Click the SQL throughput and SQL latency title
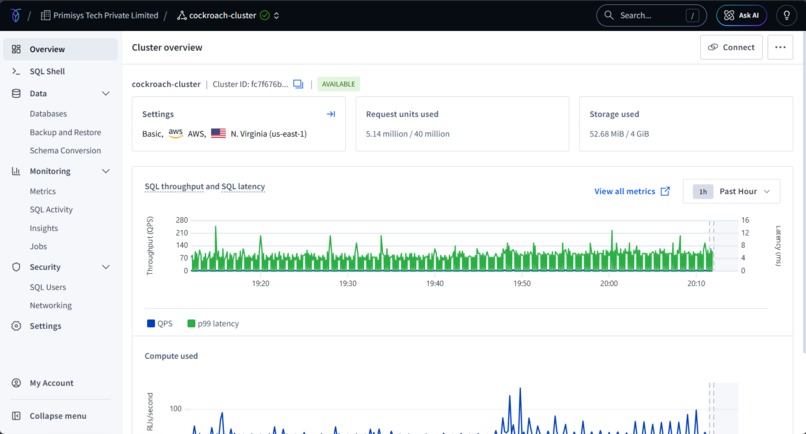The image size is (806, 434). click(x=205, y=187)
